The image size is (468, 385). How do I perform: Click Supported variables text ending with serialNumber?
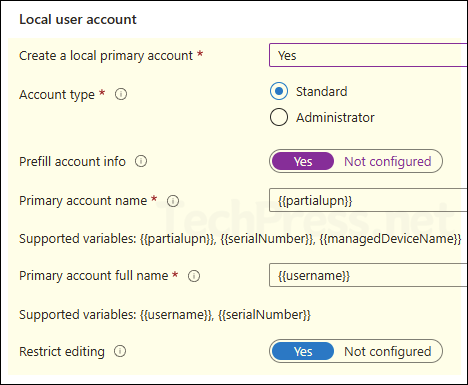pyautogui.click(x=165, y=315)
